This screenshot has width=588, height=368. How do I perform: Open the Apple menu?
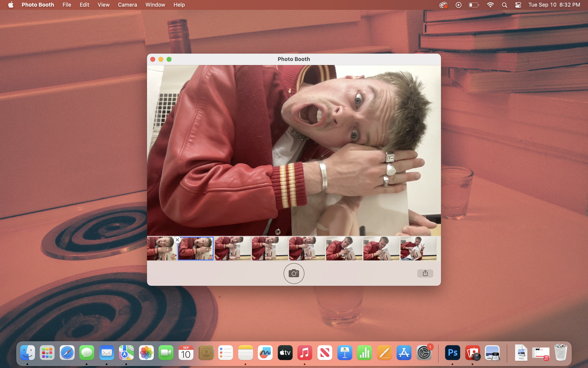tap(11, 5)
